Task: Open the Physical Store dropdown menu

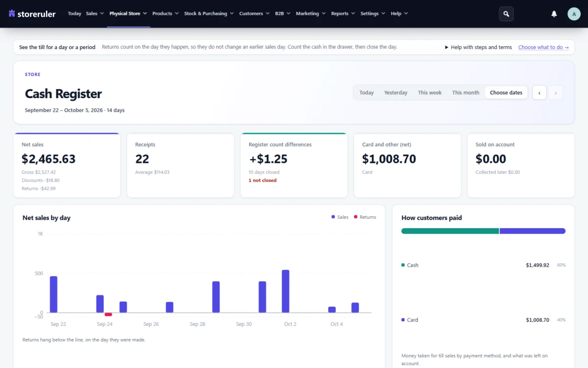Action: tap(128, 14)
